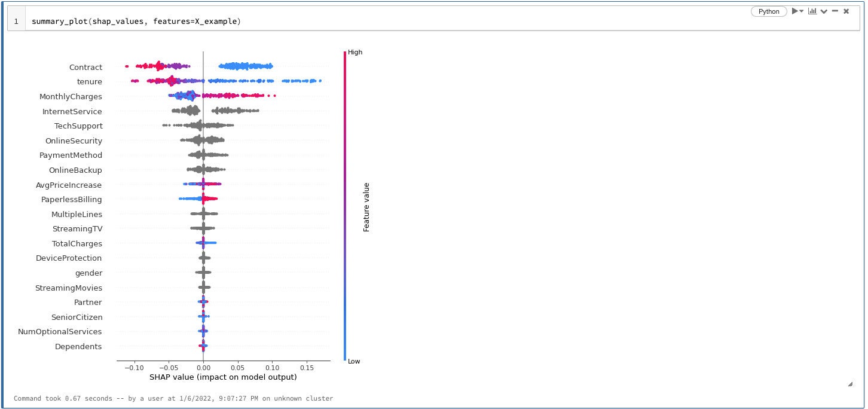Click the Dependents feature label
The width and height of the screenshot is (868, 409).
(x=78, y=347)
